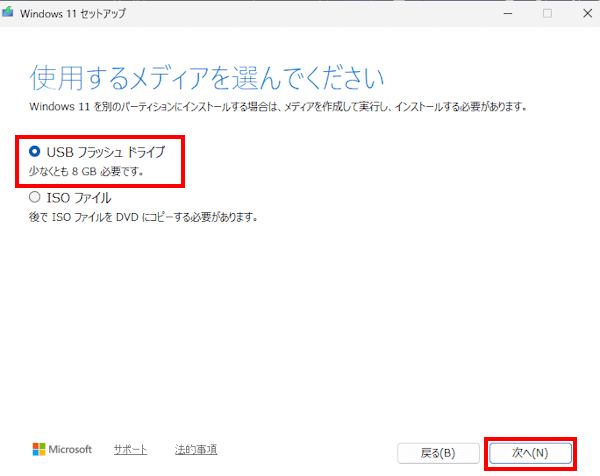This screenshot has width=600, height=476.
Task: Close the Windows 11 セットアップ window
Action: (587, 13)
